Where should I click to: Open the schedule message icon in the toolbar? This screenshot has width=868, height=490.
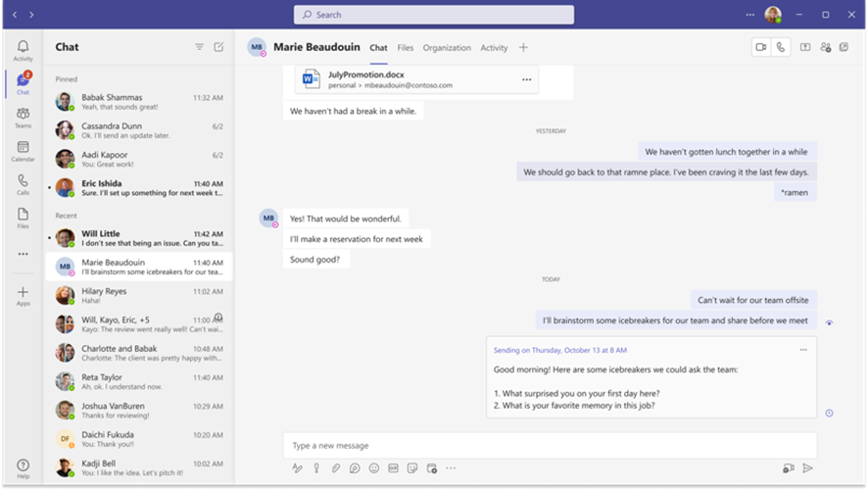tap(432, 468)
